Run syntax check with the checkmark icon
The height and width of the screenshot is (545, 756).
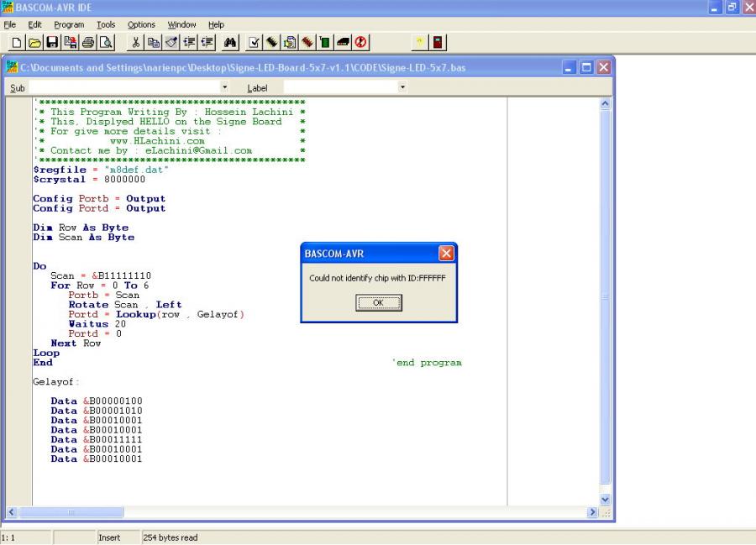point(254,42)
